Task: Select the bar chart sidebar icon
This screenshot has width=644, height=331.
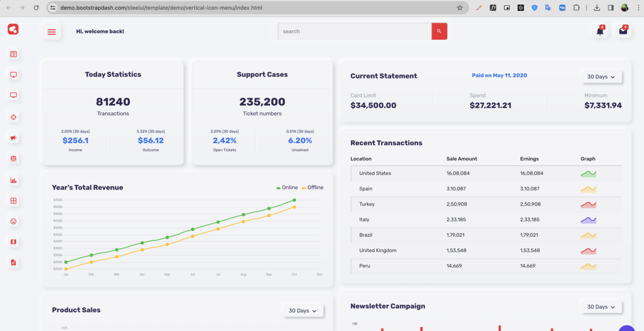Action: click(14, 180)
